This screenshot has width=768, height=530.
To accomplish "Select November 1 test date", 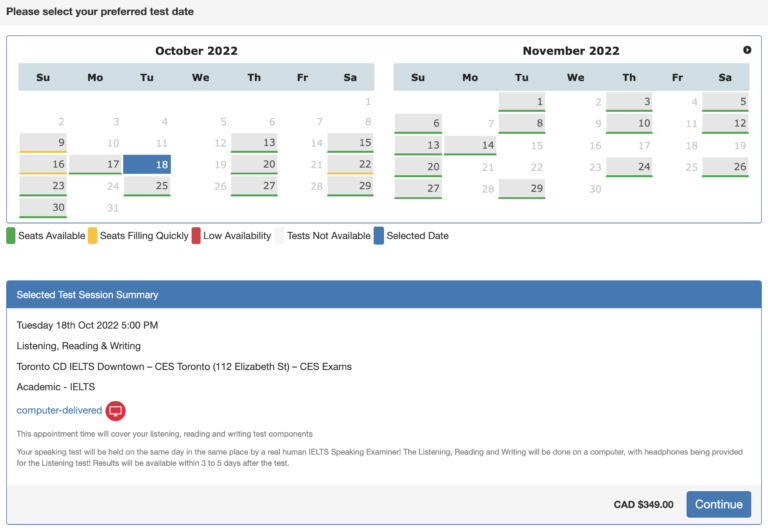I will (522, 102).
